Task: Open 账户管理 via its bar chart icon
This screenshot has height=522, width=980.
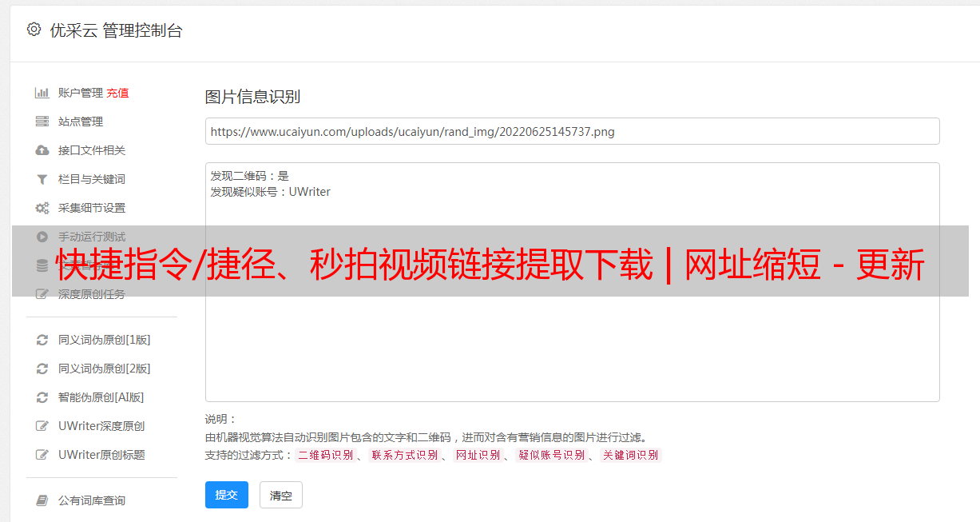Action: [42, 93]
